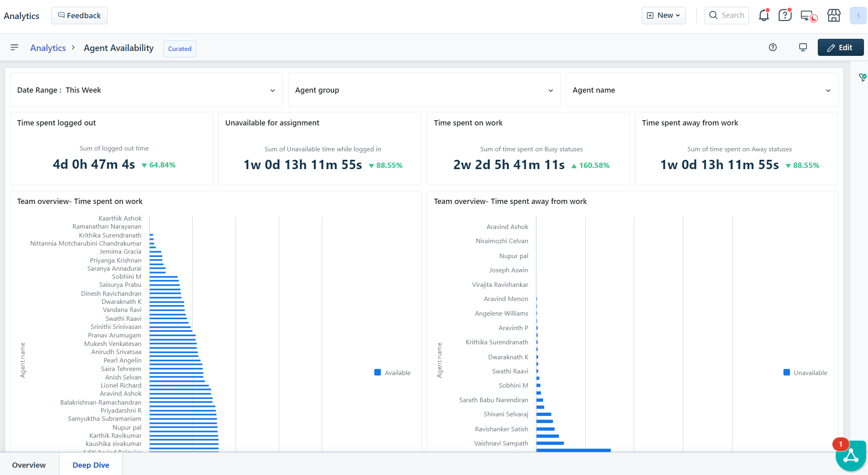Switch to the Overview tab
Image resolution: width=868 pixels, height=475 pixels.
(x=29, y=465)
